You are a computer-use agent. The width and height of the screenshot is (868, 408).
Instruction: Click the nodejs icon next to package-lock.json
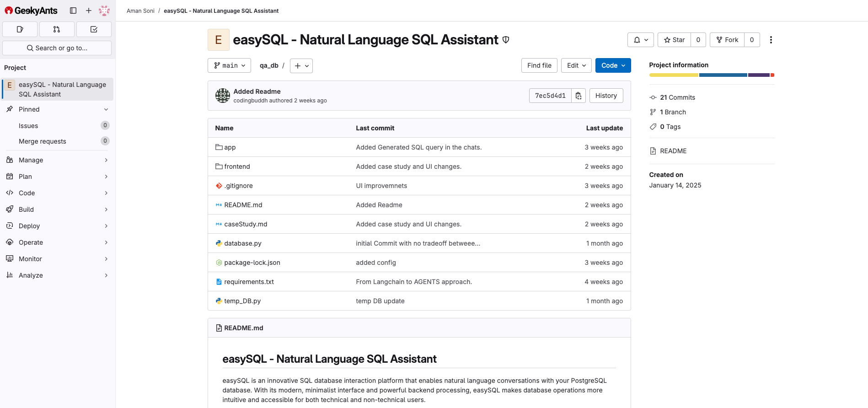pos(219,263)
